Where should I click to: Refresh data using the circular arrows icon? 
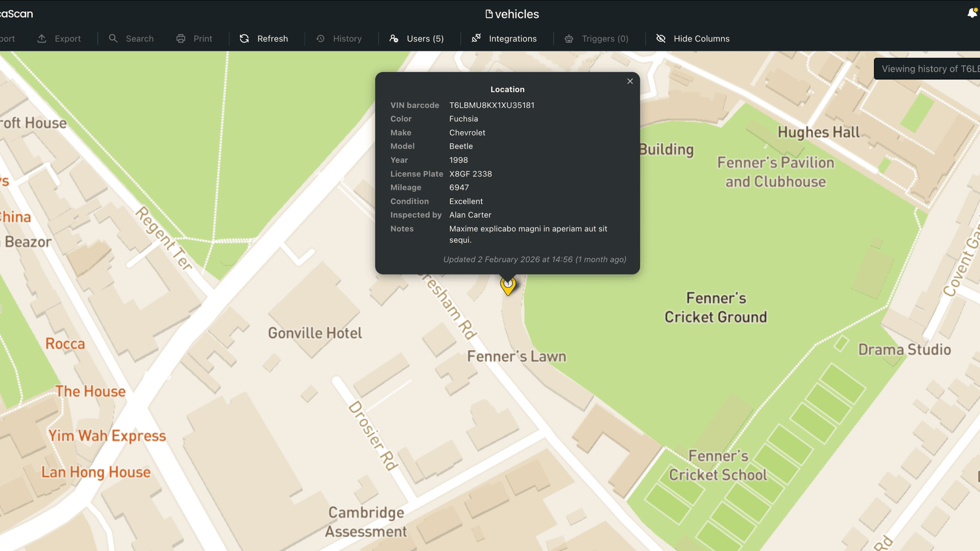[x=244, y=38]
